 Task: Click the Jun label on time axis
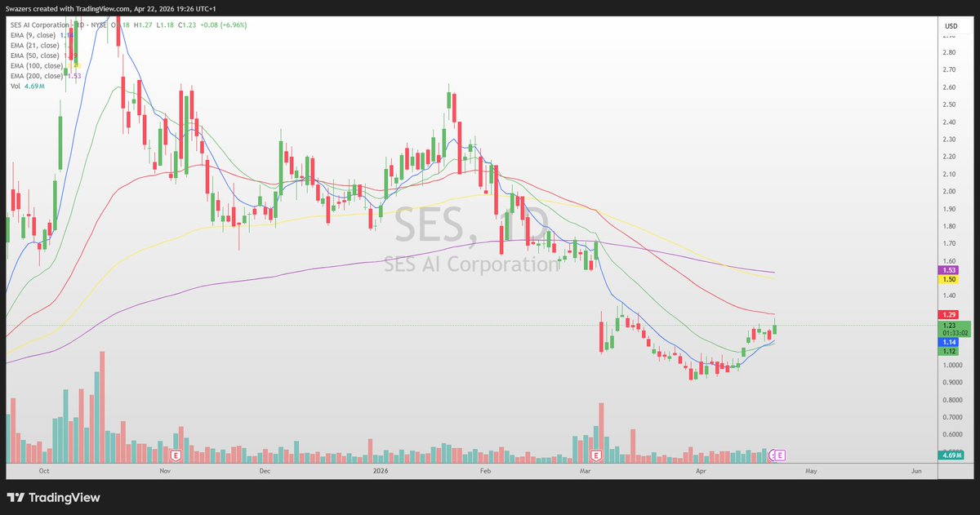pos(916,471)
